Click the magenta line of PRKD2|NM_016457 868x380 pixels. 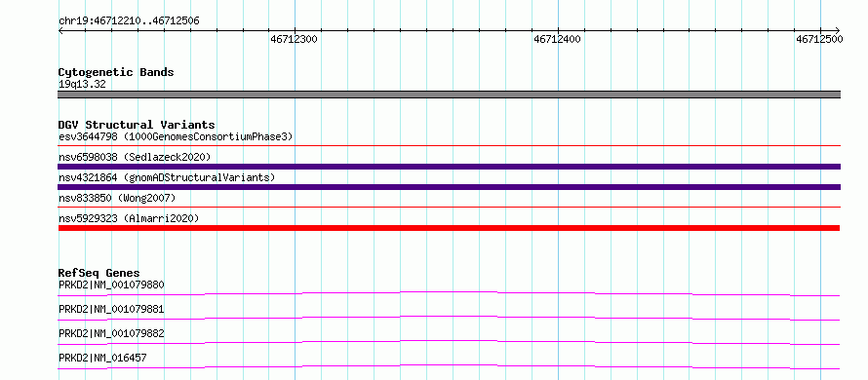tap(449, 366)
